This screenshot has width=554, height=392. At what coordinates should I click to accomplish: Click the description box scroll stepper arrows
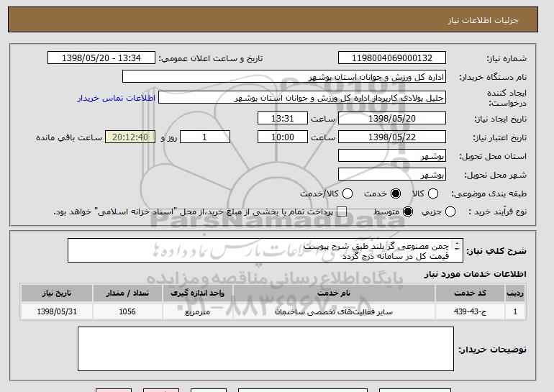pyautogui.click(x=457, y=246)
